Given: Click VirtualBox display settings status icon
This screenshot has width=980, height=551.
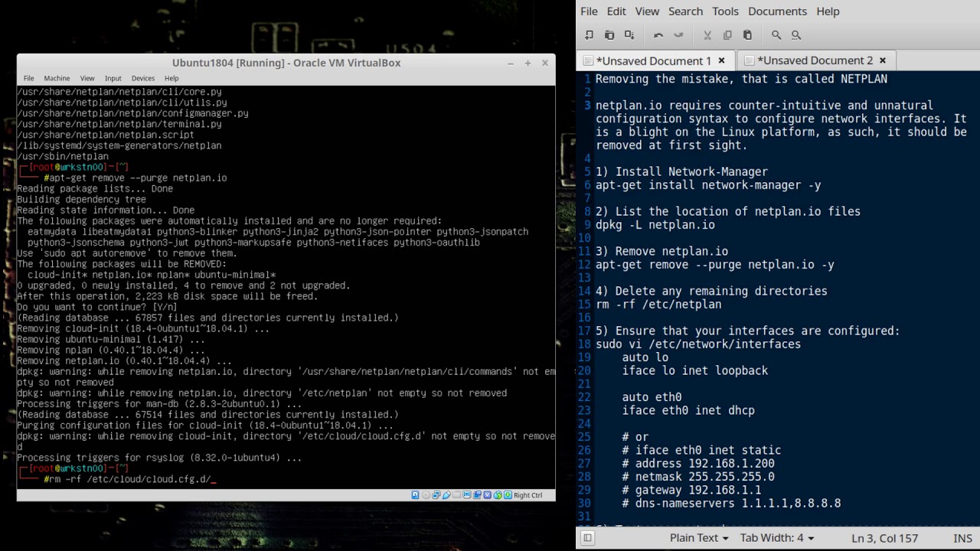Looking at the screenshot, I should point(467,495).
